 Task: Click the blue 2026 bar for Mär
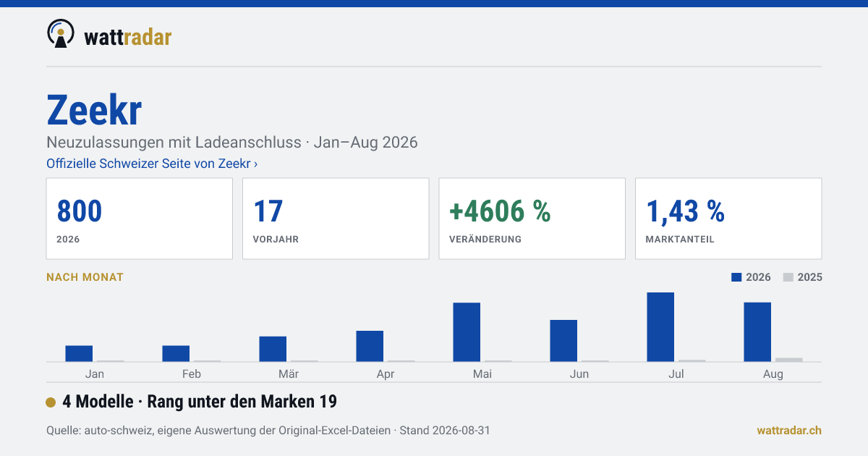pos(273,349)
